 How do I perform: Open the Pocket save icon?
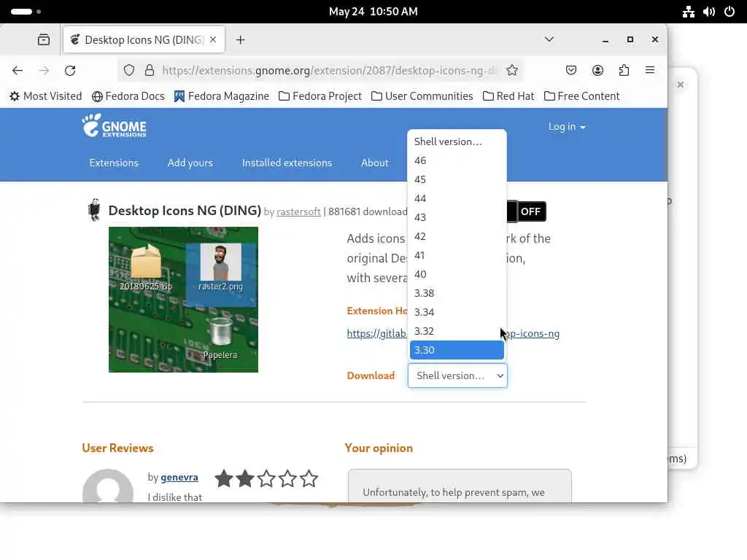coord(571,71)
